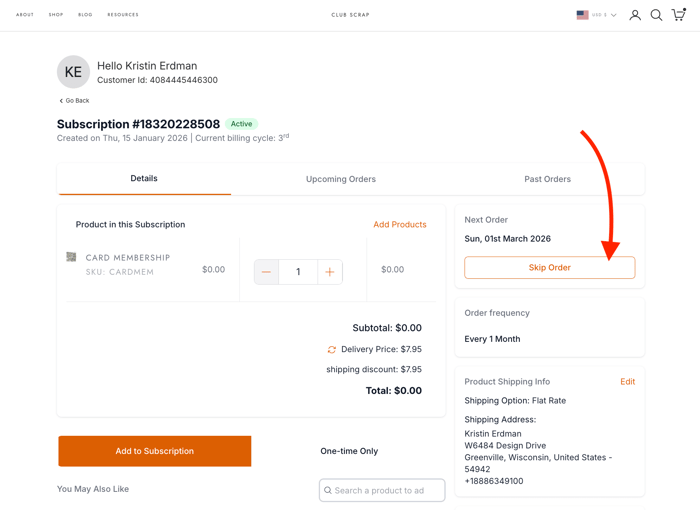Open the Shop menu item
This screenshot has height=510, width=700.
pos(56,15)
